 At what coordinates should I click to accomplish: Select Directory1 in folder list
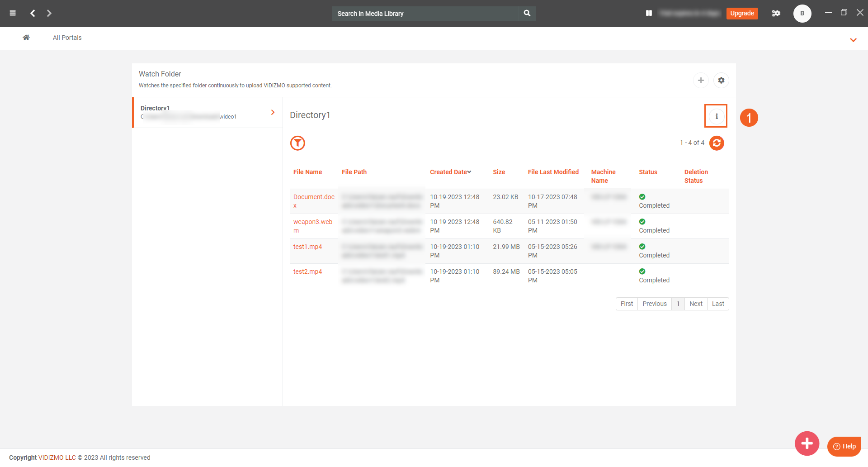[208, 112]
